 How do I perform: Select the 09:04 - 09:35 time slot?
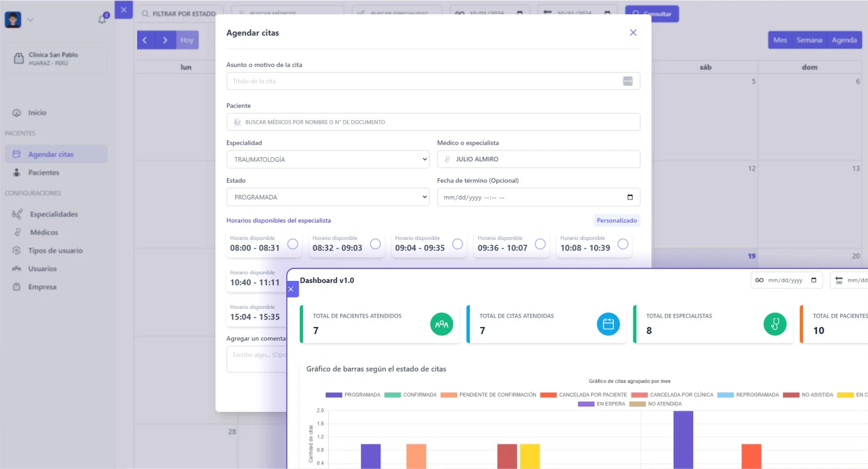pos(458,244)
